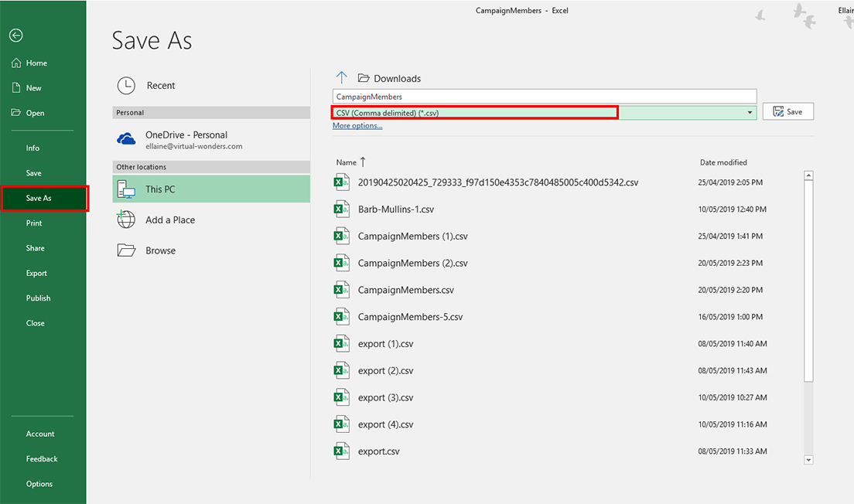
Task: Click file icon for CampaignMembers (1).csv
Action: click(x=341, y=236)
